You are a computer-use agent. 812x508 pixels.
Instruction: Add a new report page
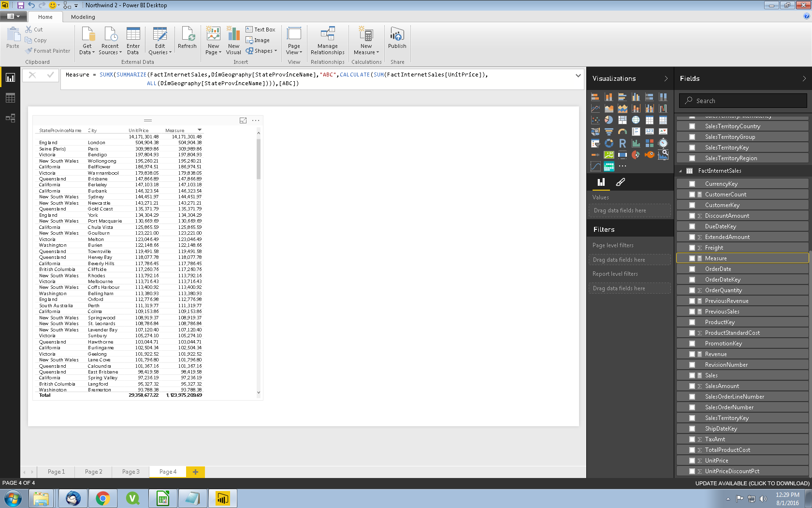click(x=195, y=472)
